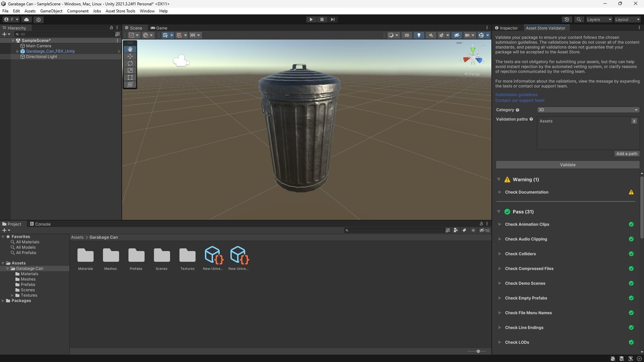Open the Category 3D dropdown
644x362 pixels.
(x=588, y=110)
